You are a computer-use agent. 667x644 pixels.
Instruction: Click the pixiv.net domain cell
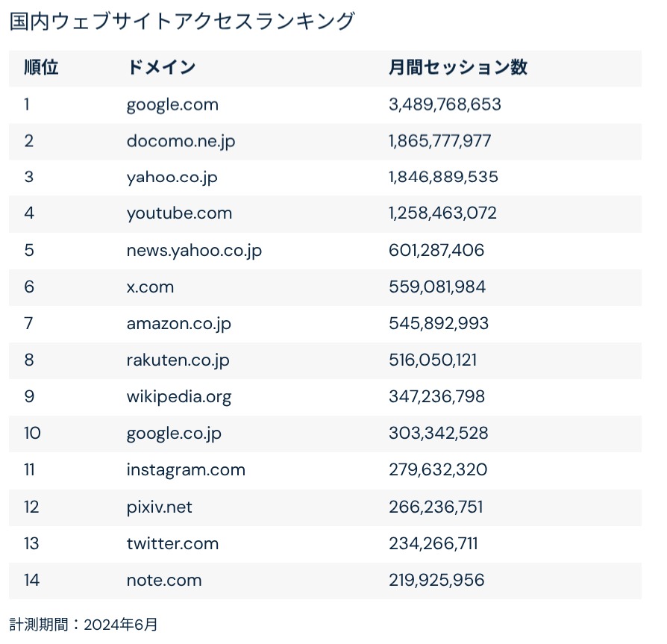click(160, 507)
